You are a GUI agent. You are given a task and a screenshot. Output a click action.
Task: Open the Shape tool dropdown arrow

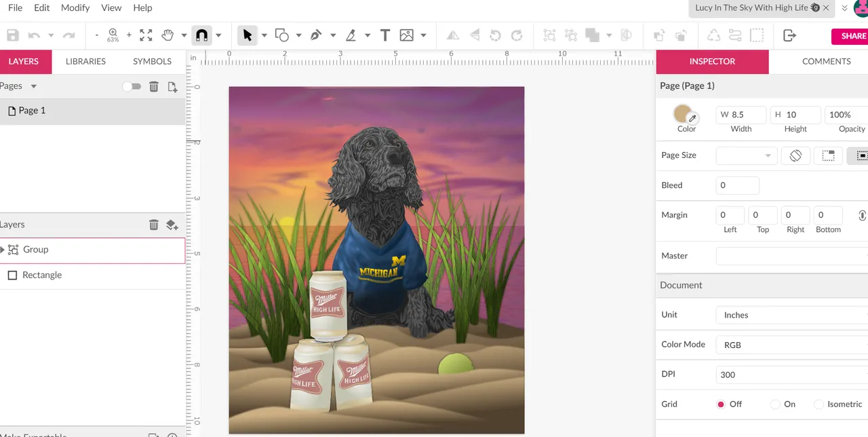point(298,35)
